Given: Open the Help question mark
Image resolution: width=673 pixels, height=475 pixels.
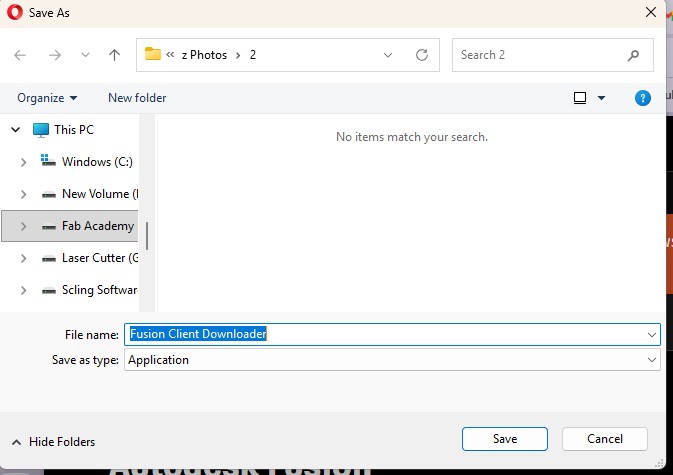Looking at the screenshot, I should [643, 98].
